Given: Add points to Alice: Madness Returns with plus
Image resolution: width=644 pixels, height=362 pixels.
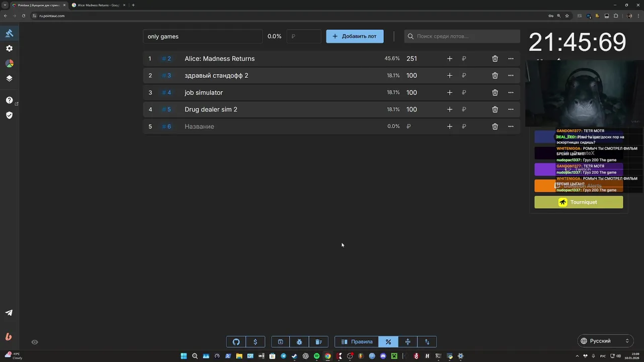Looking at the screenshot, I should point(450,59).
